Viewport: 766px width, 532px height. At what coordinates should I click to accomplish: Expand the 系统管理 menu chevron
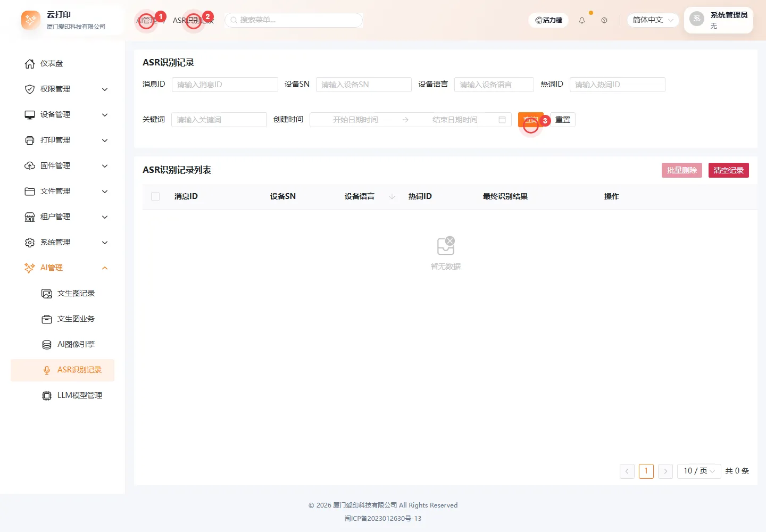[x=105, y=243]
